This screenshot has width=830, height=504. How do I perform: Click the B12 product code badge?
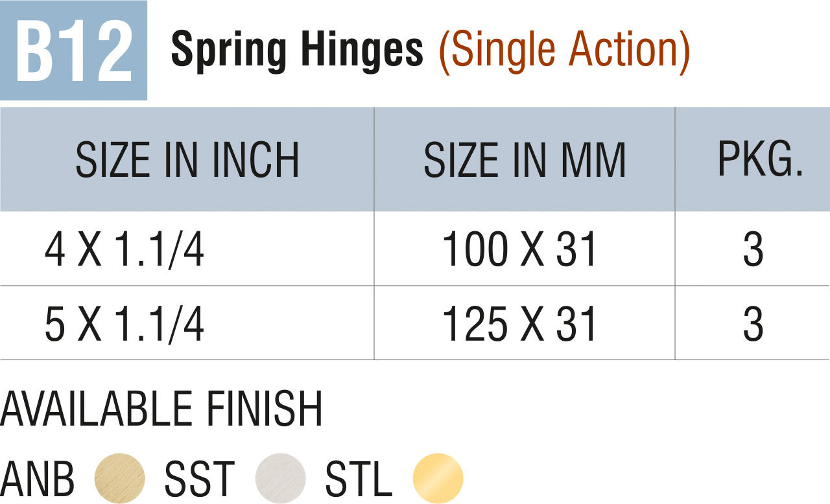click(73, 51)
